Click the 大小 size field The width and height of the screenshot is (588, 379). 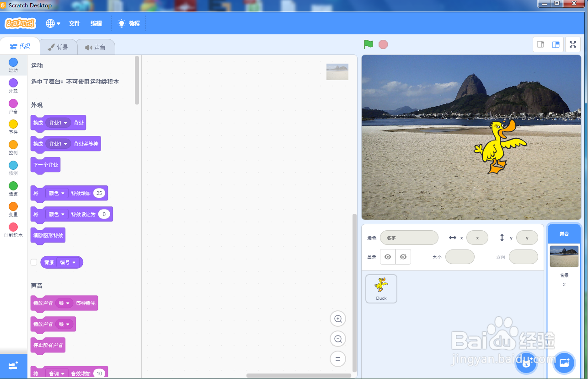pos(460,257)
